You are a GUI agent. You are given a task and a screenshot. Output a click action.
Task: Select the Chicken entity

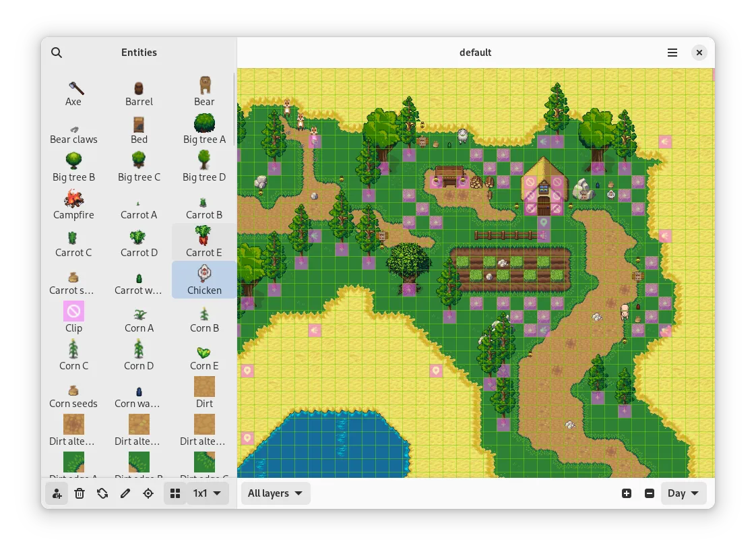click(x=204, y=280)
